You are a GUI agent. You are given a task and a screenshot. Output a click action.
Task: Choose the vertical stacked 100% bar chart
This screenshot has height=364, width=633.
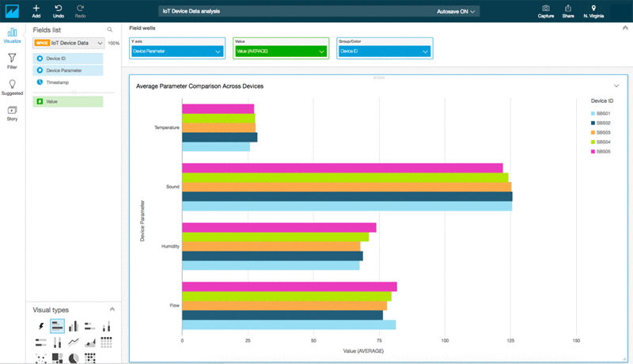[x=57, y=342]
